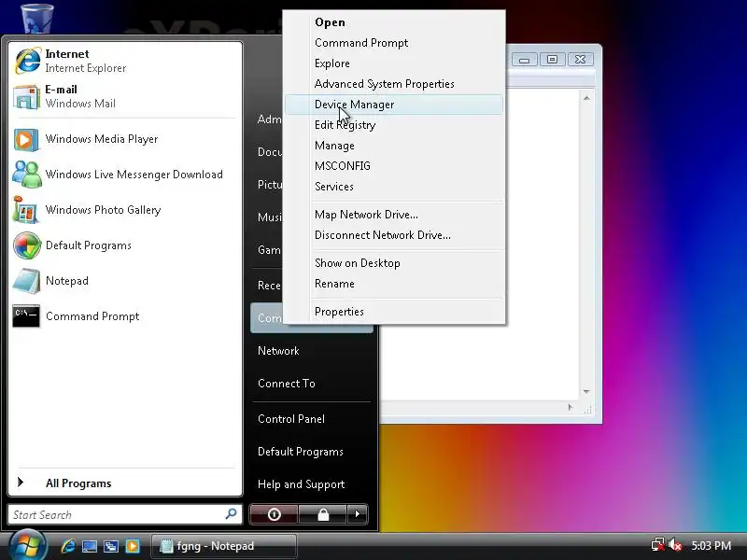Viewport: 747px width, 560px height.
Task: Click the muted volume tray icon
Action: pos(674,545)
